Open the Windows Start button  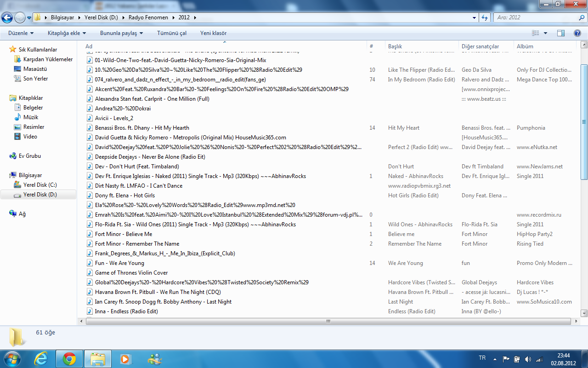click(x=12, y=359)
